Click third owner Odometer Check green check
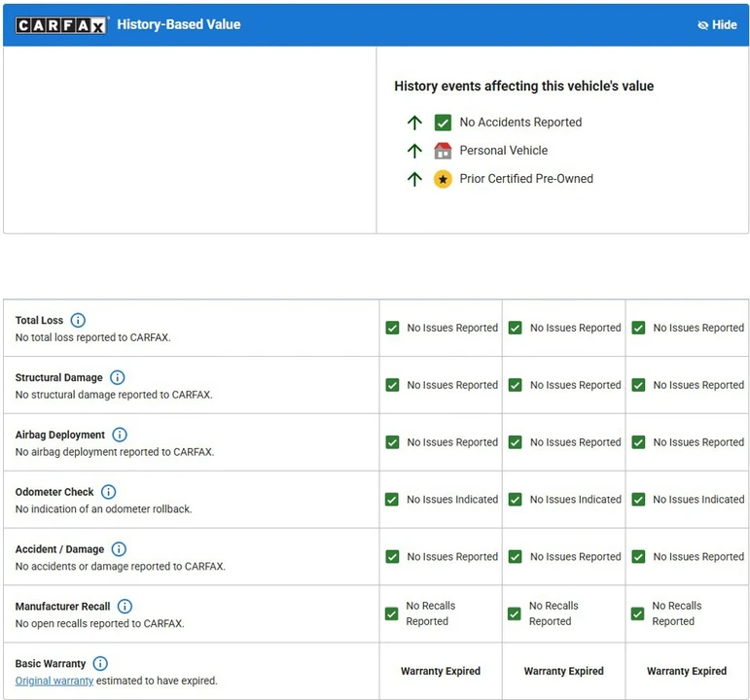 (638, 500)
